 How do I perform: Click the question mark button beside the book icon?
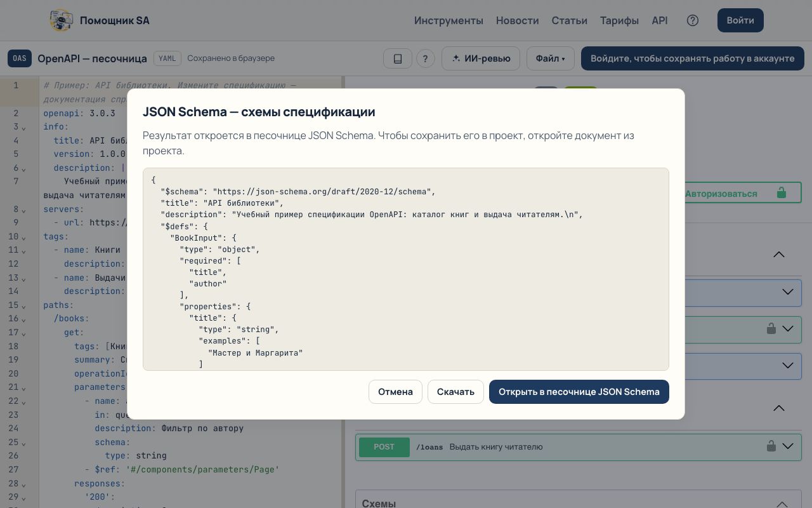[x=425, y=58]
